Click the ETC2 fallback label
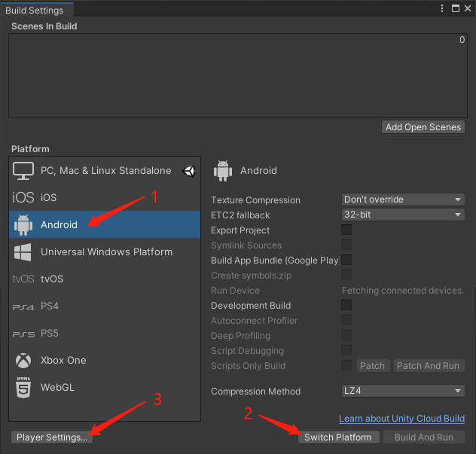 point(240,215)
